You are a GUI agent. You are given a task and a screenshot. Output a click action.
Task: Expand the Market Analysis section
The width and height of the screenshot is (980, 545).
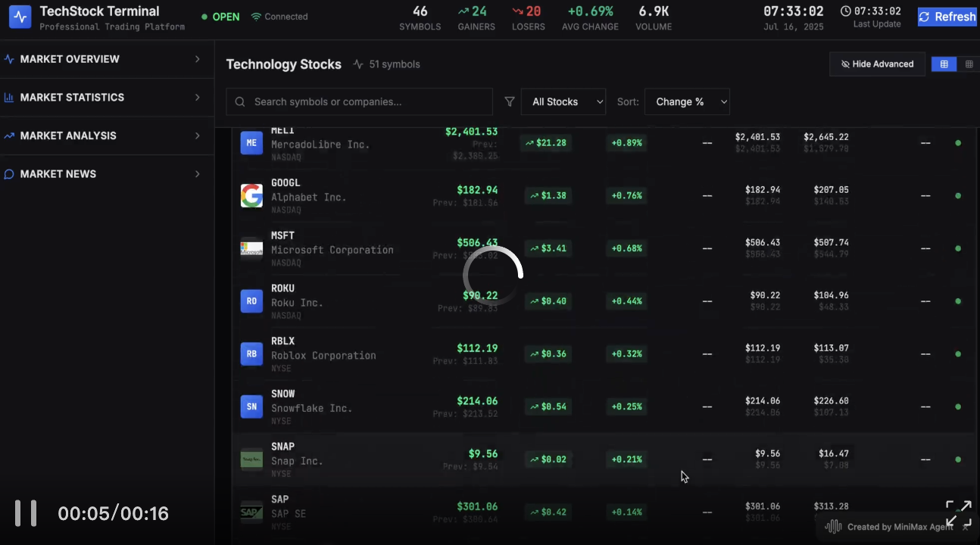[107, 135]
